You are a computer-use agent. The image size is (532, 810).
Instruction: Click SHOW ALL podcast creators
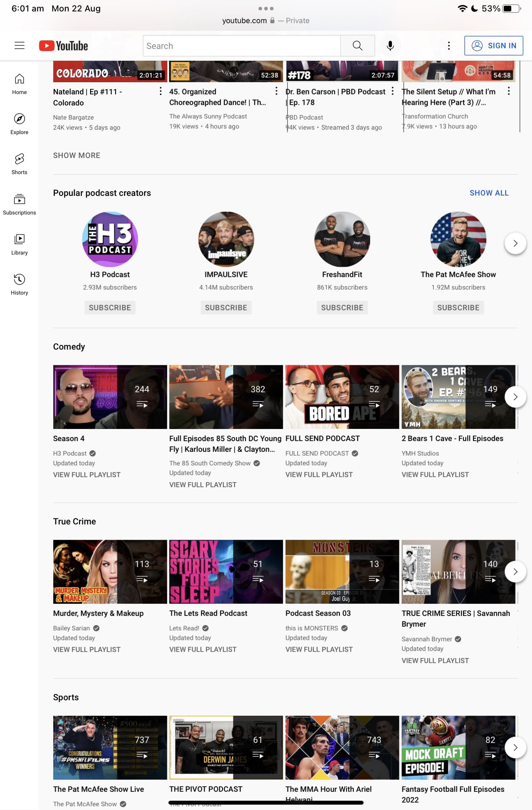point(489,193)
